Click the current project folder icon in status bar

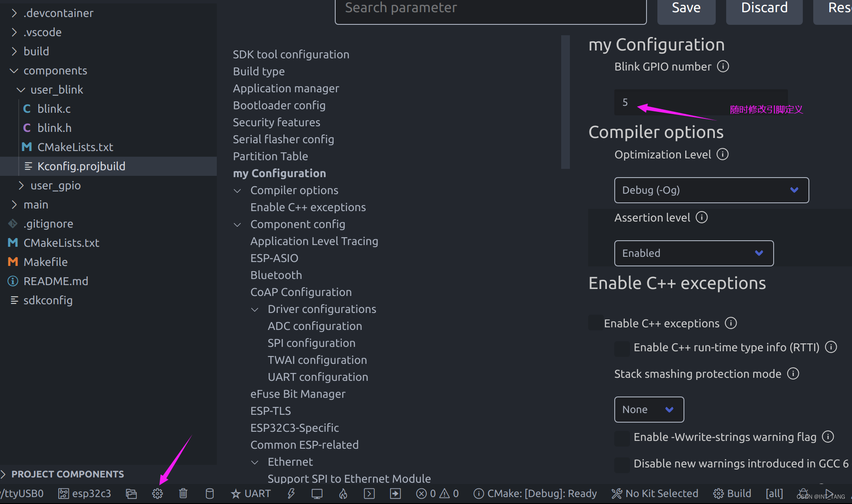pos(131,494)
